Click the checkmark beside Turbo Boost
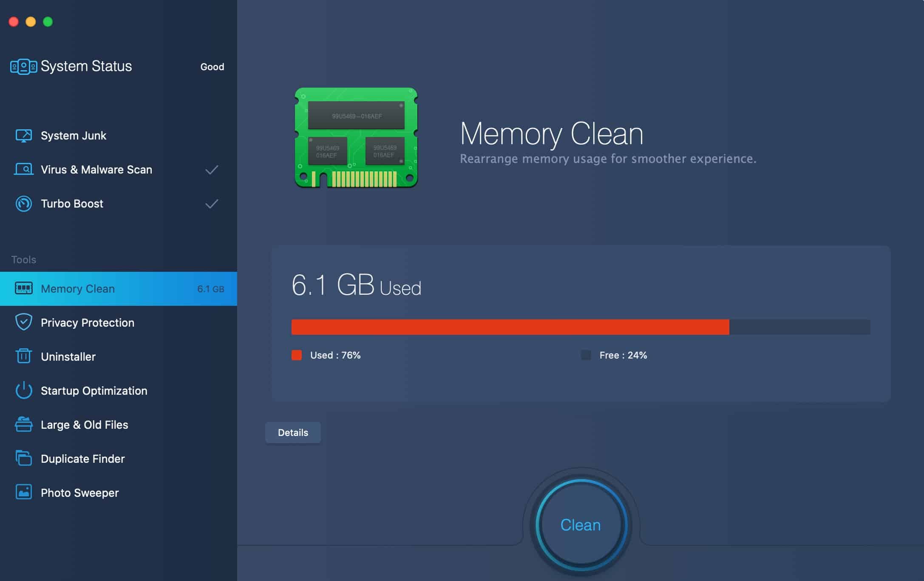 pos(211,204)
